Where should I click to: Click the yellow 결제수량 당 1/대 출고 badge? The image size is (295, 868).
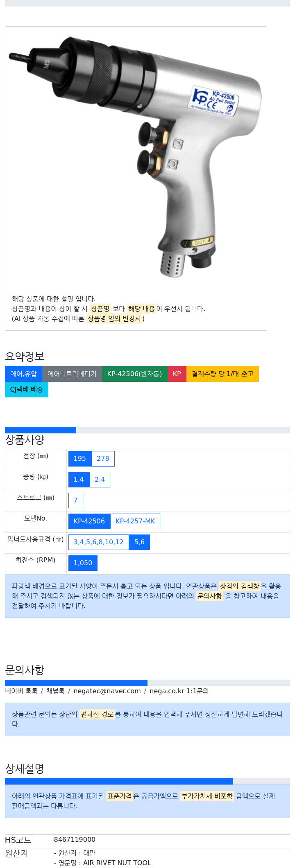(x=222, y=374)
